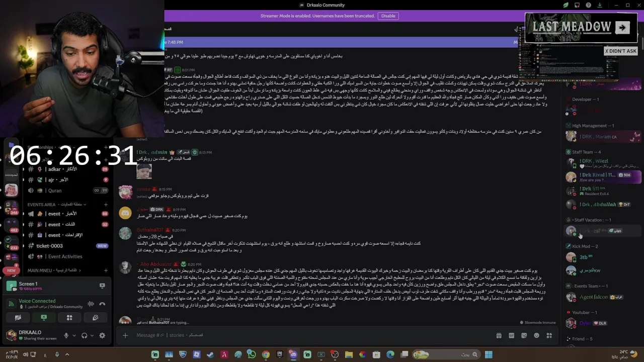
Task: Join the Event Activities voice channel
Action: (x=67, y=256)
